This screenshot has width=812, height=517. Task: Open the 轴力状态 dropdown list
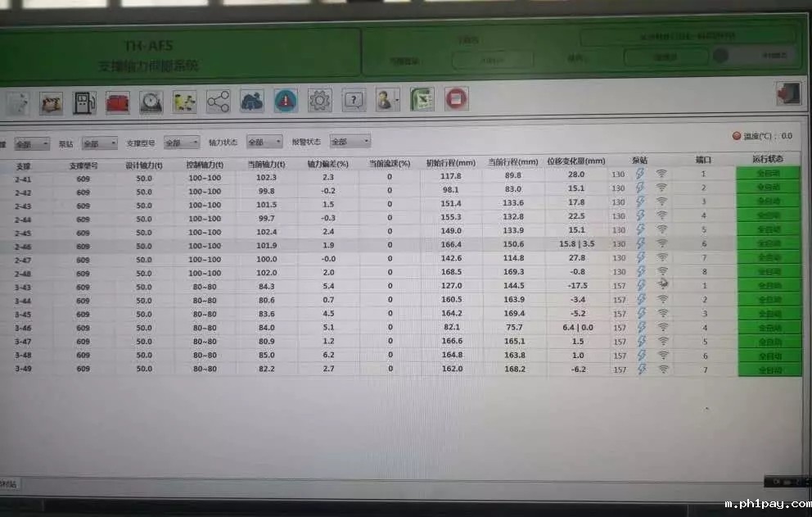tap(264, 142)
